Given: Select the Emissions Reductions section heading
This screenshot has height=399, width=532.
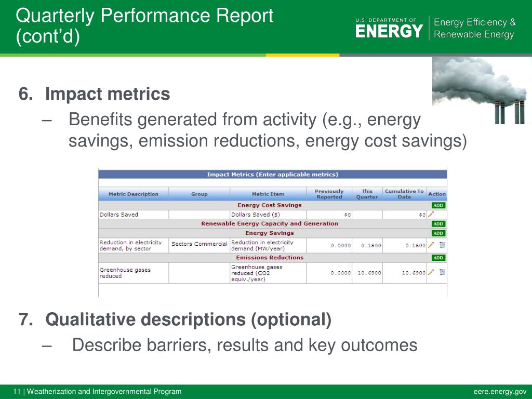Looking at the screenshot, I should point(270,258).
